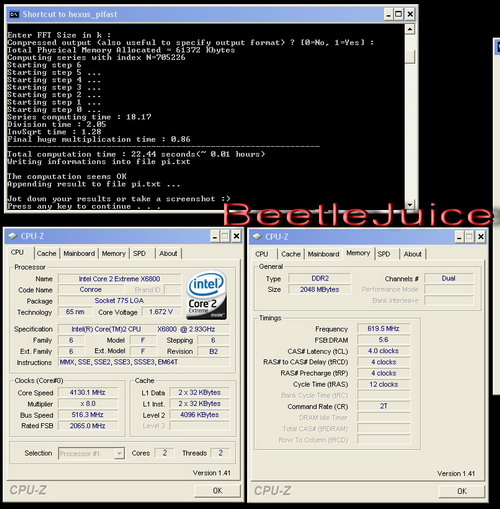Select Memory tab in left CPU-Z window
The image size is (500, 509).
click(x=114, y=253)
